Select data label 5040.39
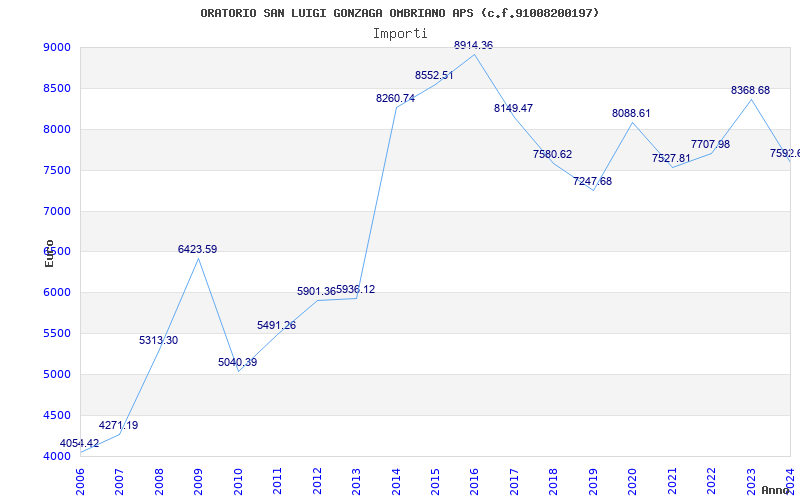The width and height of the screenshot is (800, 500). coord(238,363)
